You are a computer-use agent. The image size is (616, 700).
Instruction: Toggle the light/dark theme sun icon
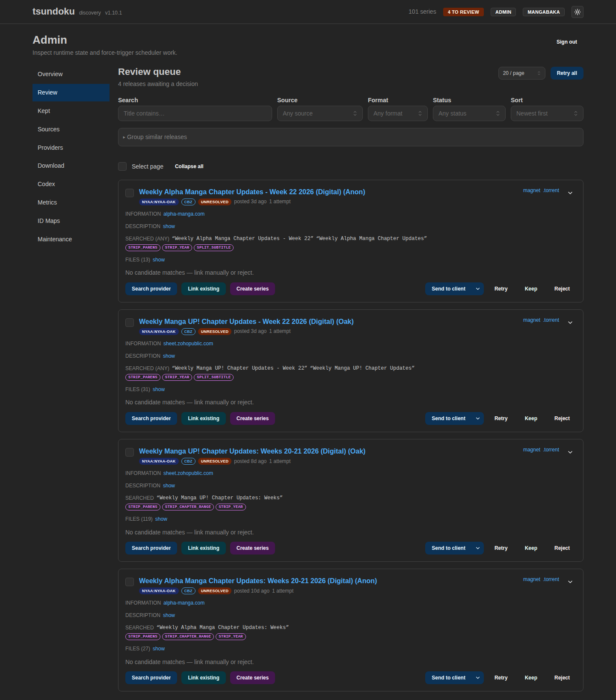577,12
